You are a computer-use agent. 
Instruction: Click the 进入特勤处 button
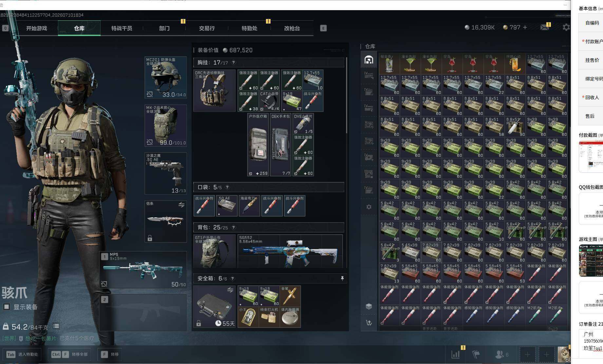(x=22, y=354)
